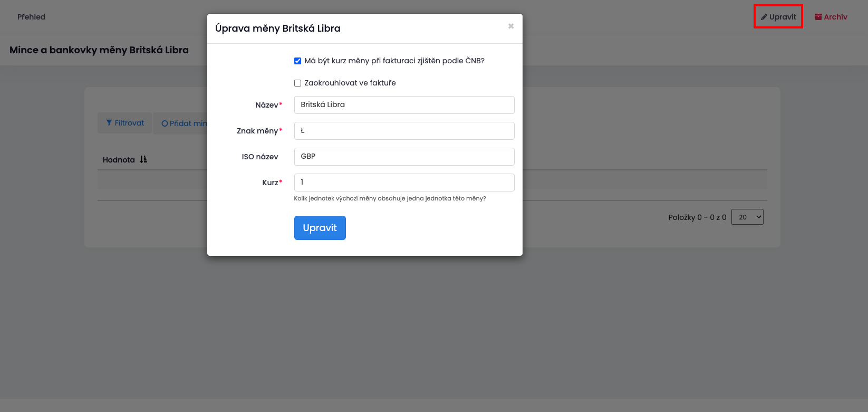Viewport: 868px width, 412px height.
Task: Click the Archiv box icon
Action: coord(818,17)
